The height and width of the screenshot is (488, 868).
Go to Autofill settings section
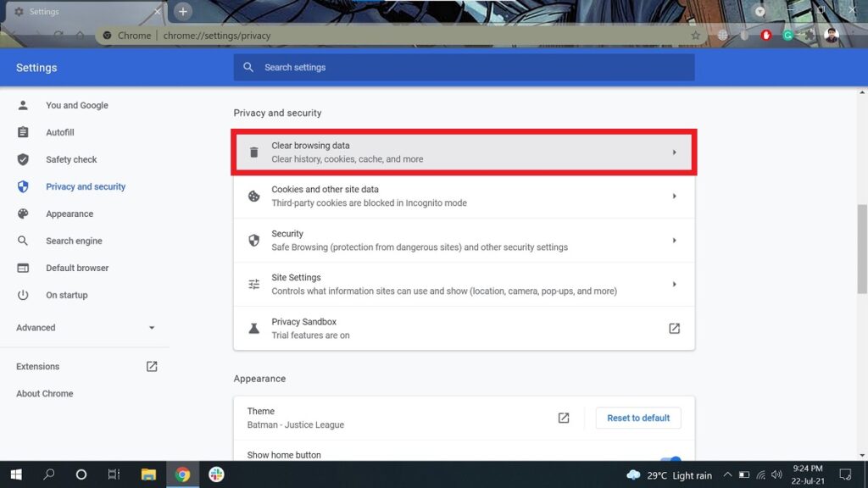[60, 133]
